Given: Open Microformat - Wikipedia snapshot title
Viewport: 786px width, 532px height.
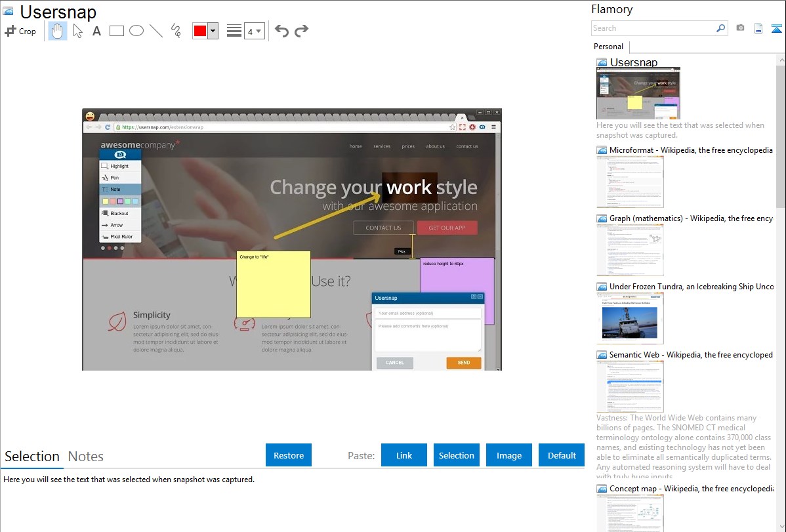Looking at the screenshot, I should click(691, 150).
